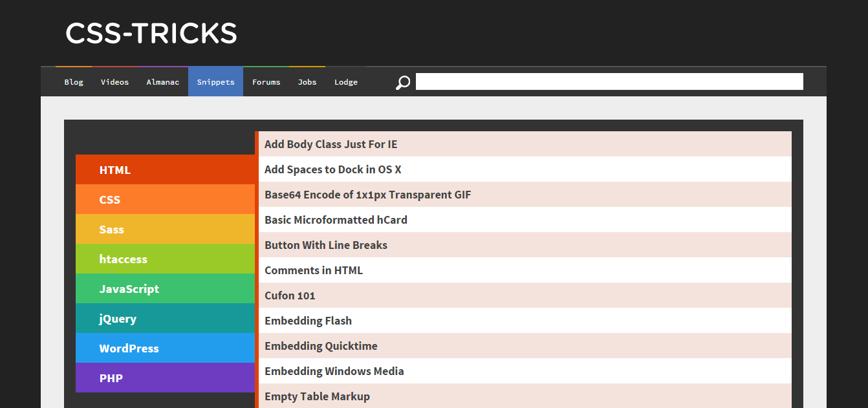Open the WordPress snippet category
The height and width of the screenshot is (408, 868).
pos(165,348)
